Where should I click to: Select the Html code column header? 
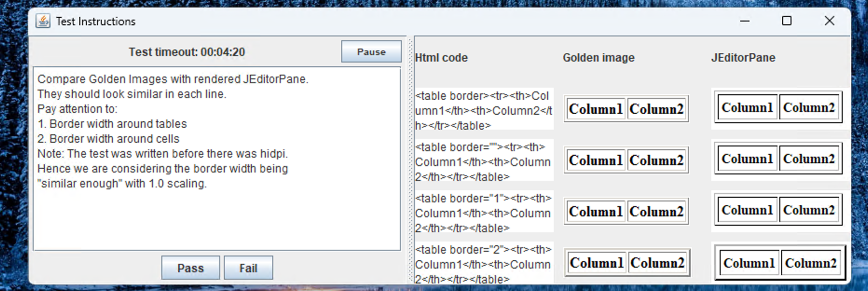click(x=441, y=58)
